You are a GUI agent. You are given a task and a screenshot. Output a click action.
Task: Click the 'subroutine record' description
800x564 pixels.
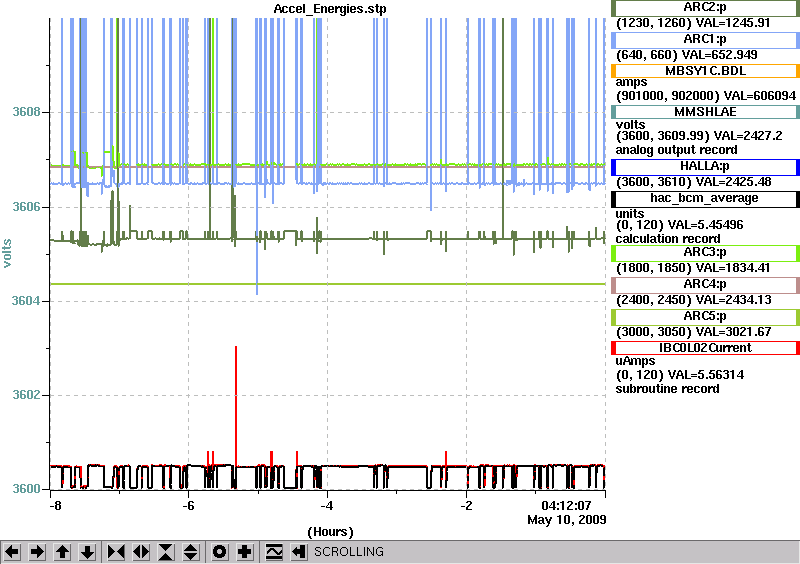[667, 389]
